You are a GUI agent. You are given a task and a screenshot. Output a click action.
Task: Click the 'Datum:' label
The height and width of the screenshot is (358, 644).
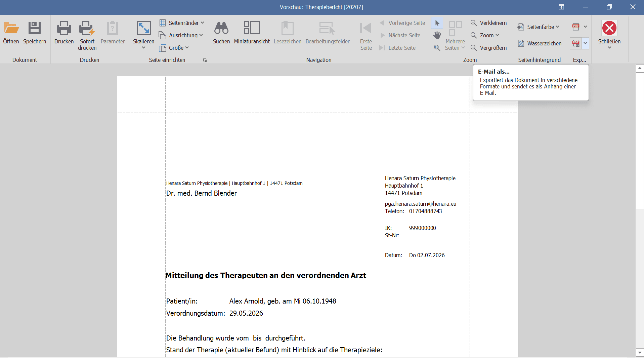click(394, 255)
